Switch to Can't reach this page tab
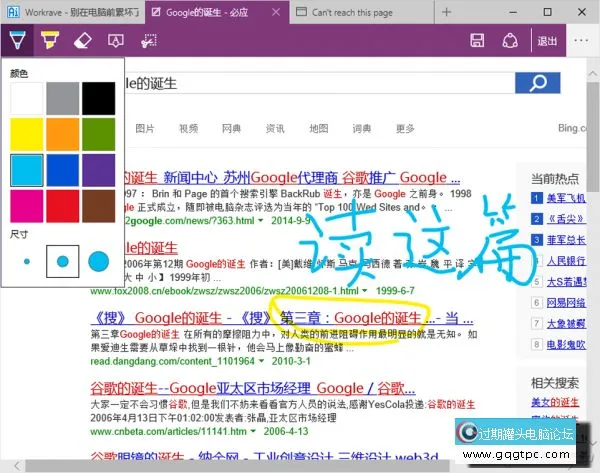The height and width of the screenshot is (473, 600). coord(362,12)
